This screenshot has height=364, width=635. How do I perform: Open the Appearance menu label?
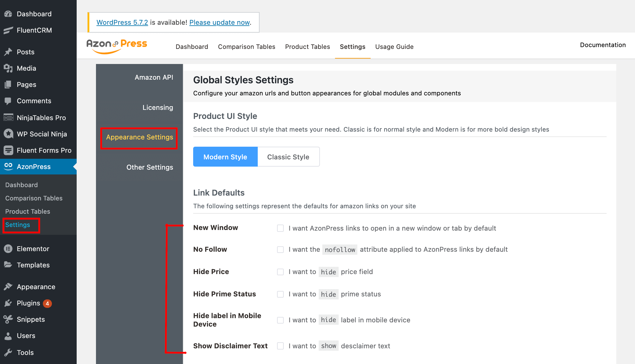[x=36, y=287]
